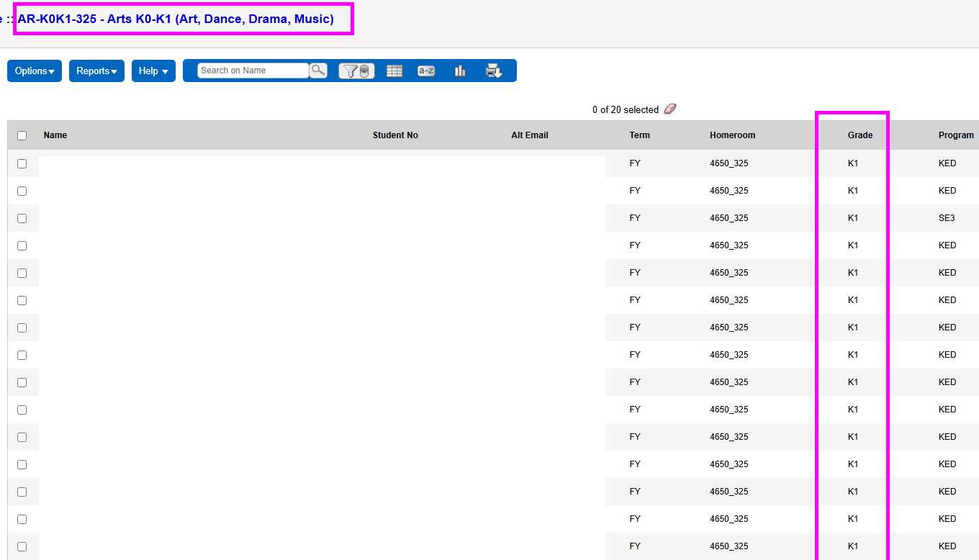Image resolution: width=979 pixels, height=560 pixels.
Task: Click the Search on Name field
Action: 253,71
